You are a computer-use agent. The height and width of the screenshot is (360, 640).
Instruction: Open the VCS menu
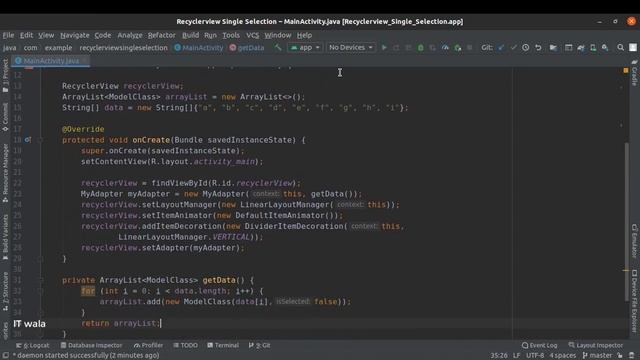tap(253, 35)
